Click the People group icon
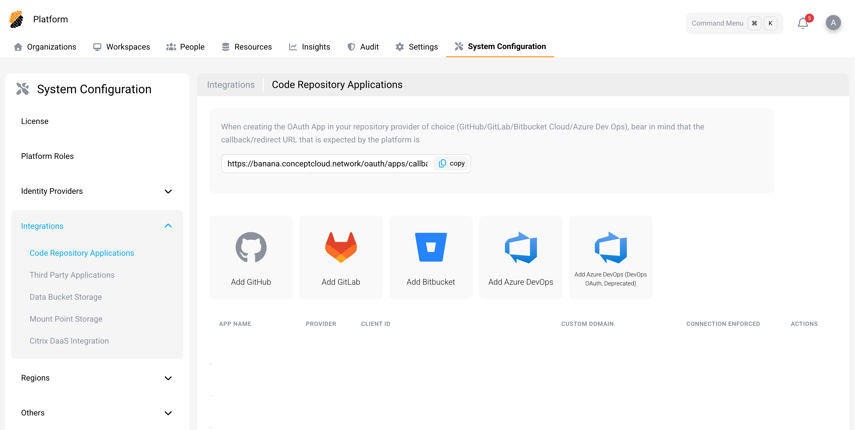This screenshot has width=855, height=430. (171, 47)
